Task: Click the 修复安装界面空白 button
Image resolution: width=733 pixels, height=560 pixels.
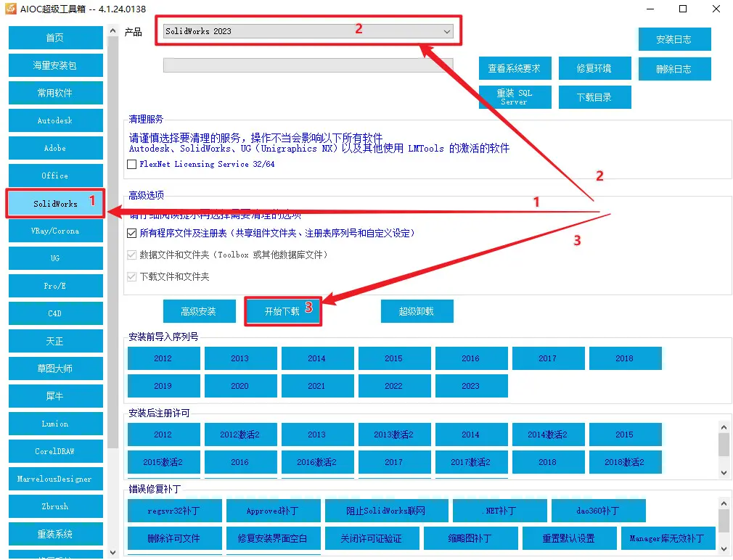Action: point(274,538)
